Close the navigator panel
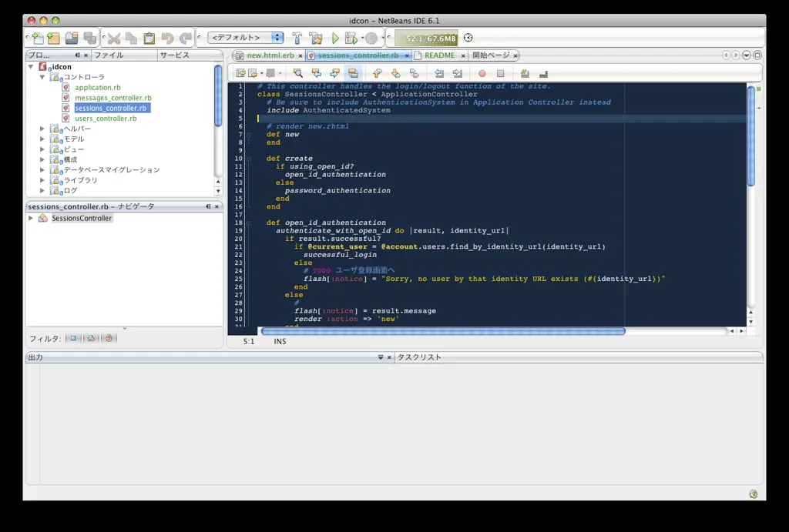Viewport: 789px width, 532px height. [x=217, y=206]
